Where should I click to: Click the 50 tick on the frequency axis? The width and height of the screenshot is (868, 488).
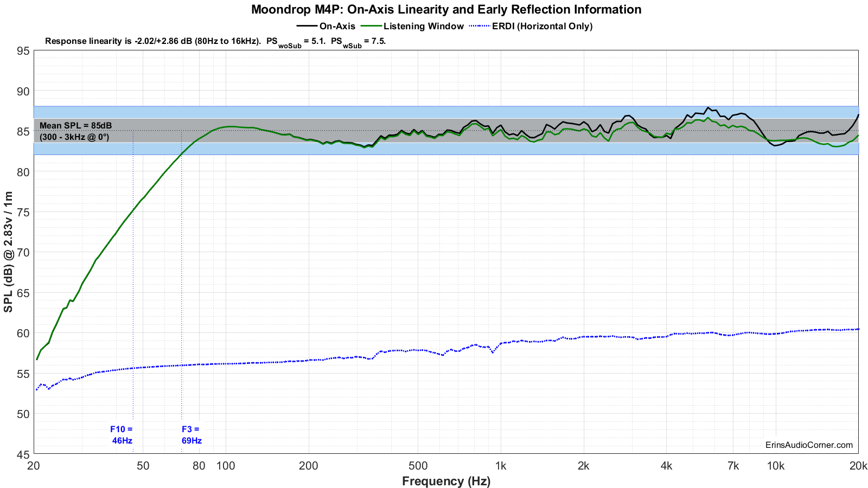point(143,466)
